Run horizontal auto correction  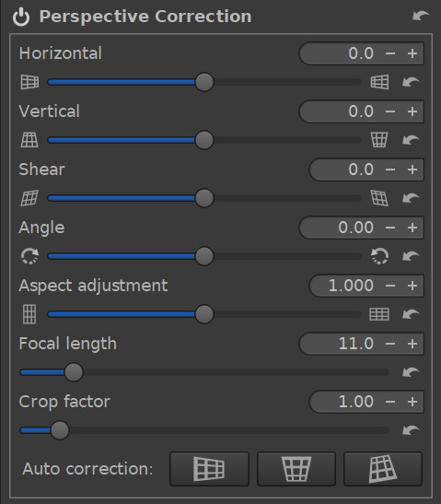209,469
